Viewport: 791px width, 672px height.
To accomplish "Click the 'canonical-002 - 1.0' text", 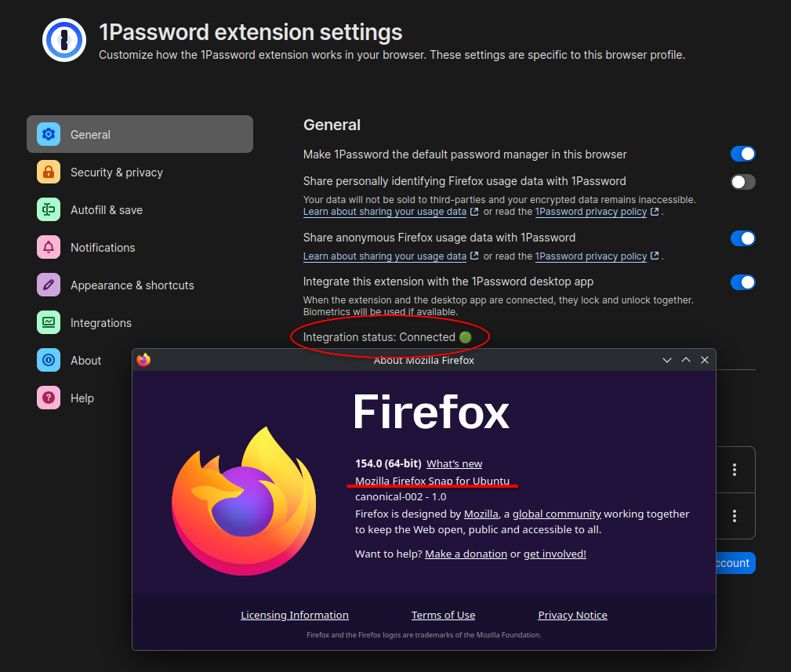I will 401,496.
